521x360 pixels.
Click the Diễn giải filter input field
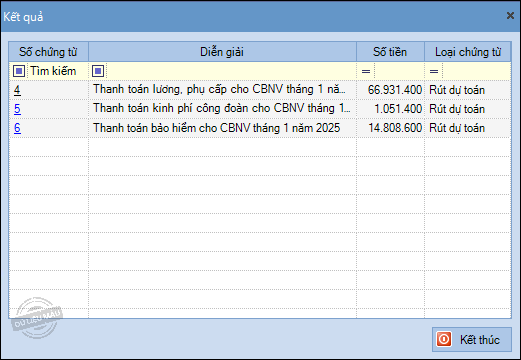tap(231, 71)
